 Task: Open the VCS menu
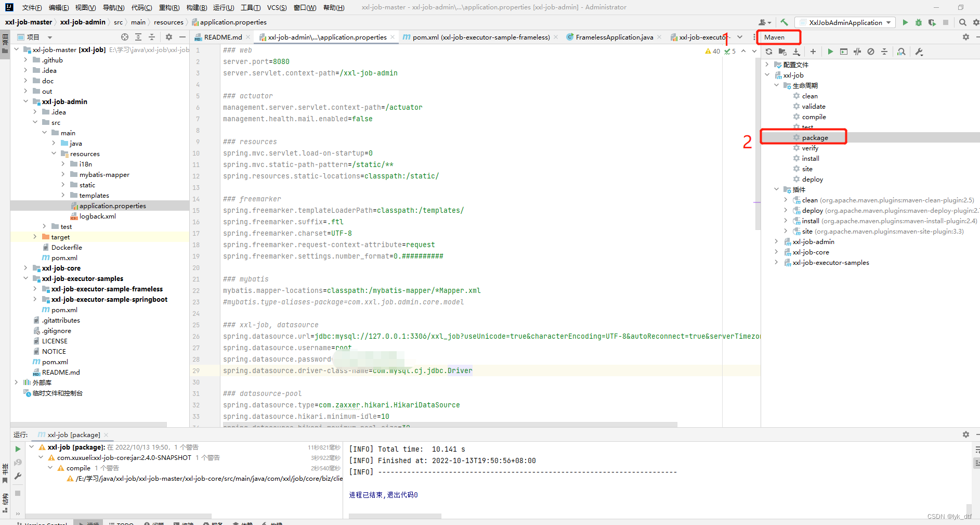(277, 7)
